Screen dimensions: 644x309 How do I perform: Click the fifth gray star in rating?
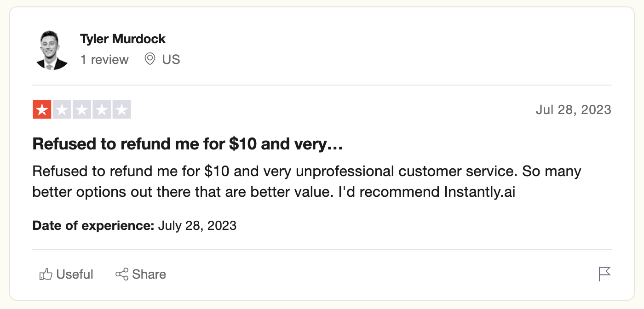coord(122,109)
